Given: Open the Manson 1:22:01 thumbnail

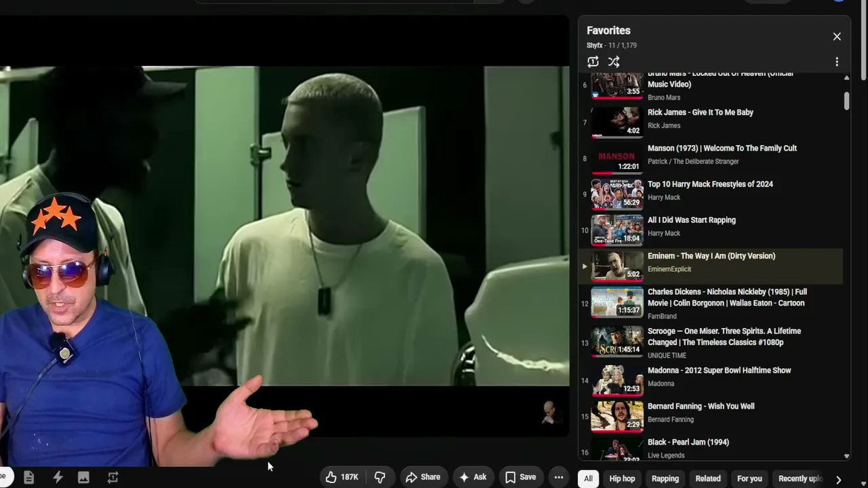Looking at the screenshot, I should tap(617, 158).
